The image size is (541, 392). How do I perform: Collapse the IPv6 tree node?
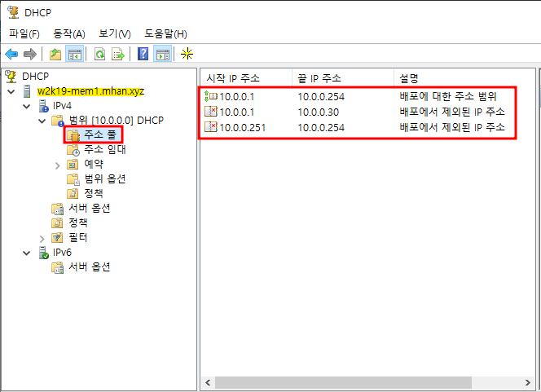[27, 253]
